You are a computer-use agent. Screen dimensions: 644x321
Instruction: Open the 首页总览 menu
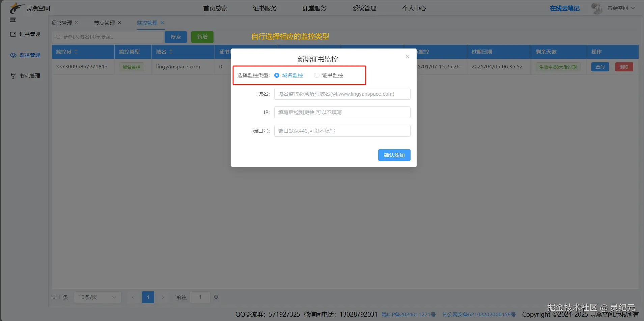215,8
